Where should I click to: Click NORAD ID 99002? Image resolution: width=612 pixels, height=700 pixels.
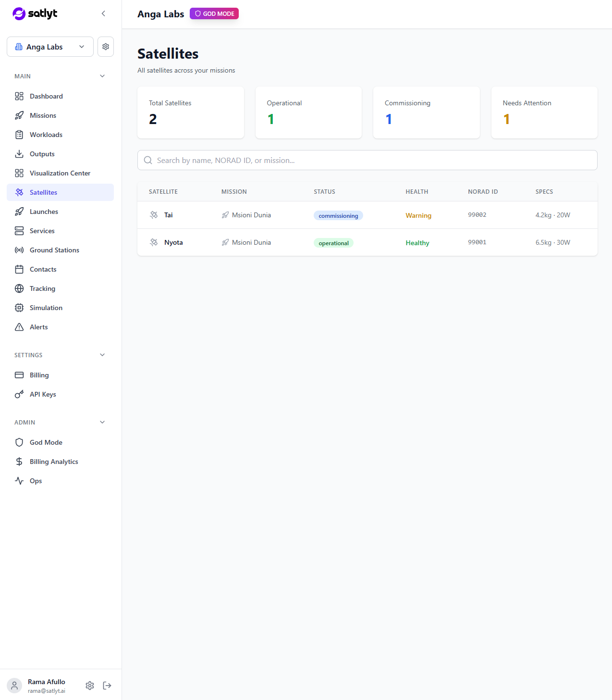[x=477, y=215]
